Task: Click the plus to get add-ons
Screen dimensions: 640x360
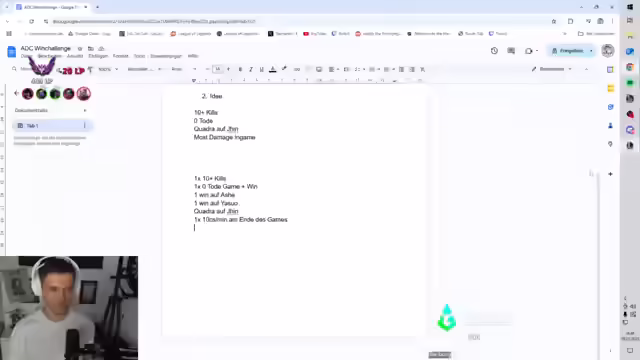Action: pyautogui.click(x=611, y=174)
